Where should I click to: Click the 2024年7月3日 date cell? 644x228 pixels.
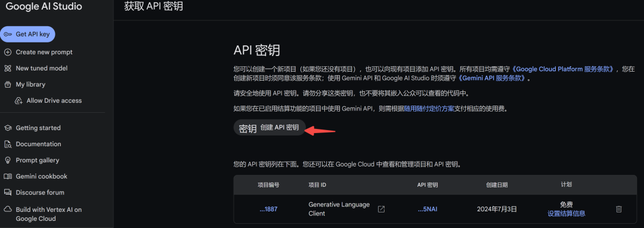pos(497,209)
